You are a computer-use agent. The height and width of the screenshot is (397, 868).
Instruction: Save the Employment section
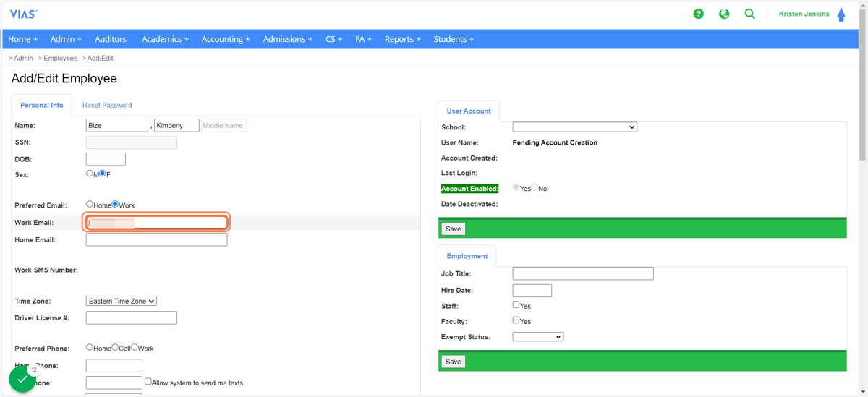pyautogui.click(x=454, y=362)
